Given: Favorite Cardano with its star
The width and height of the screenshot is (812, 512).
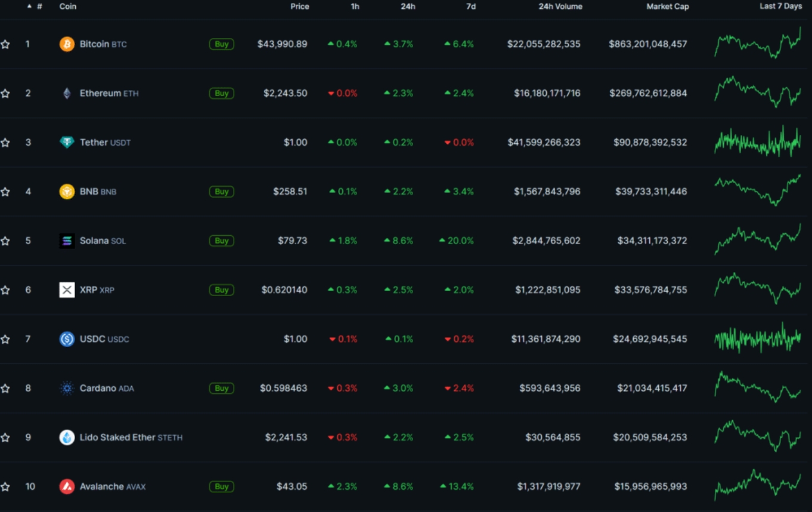Looking at the screenshot, I should coord(5,388).
